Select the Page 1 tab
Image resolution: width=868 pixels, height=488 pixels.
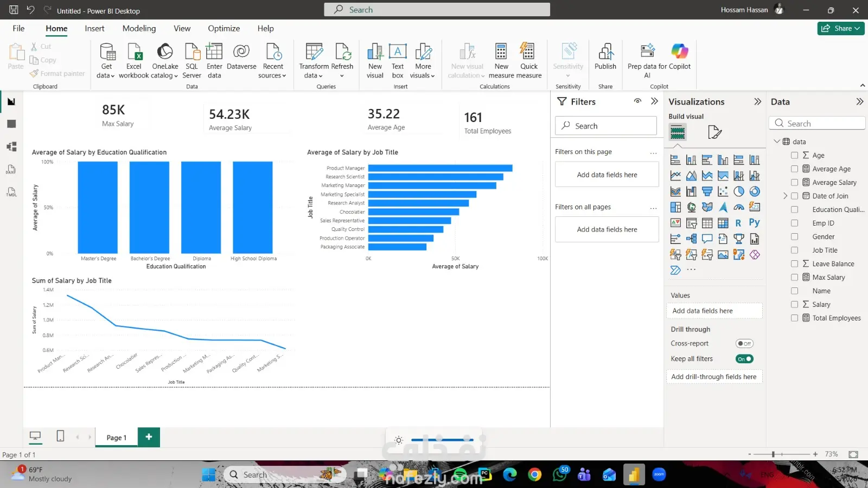pyautogui.click(x=116, y=438)
